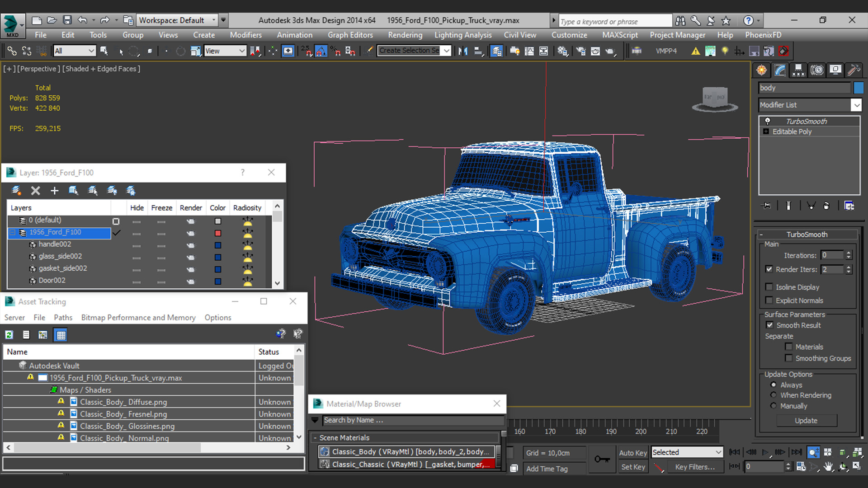
Task: Click the Update button
Action: coord(807,420)
